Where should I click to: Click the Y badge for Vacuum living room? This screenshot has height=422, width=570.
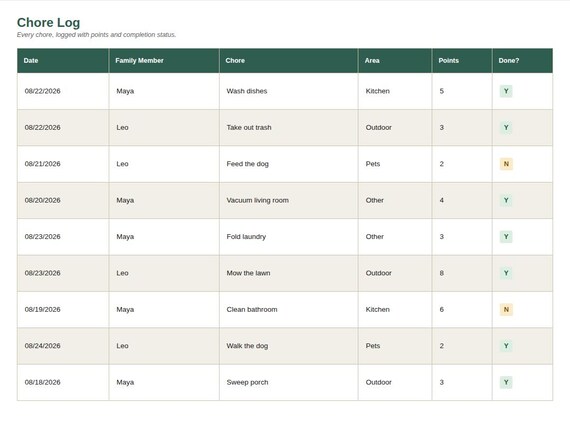(506, 200)
